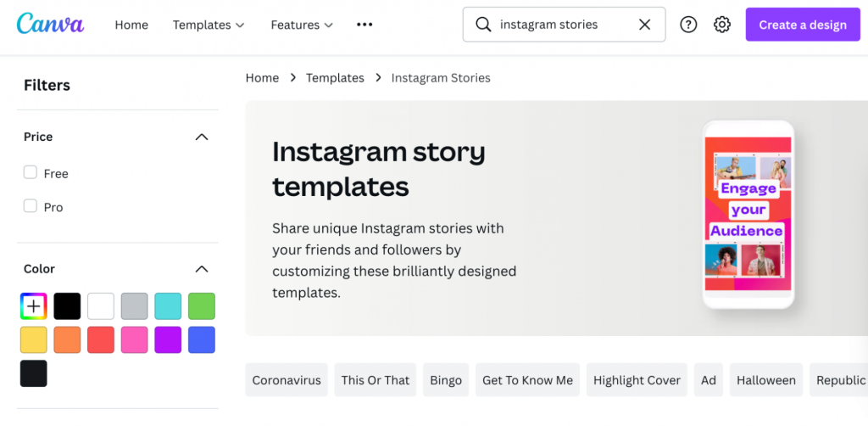Add a custom color with the plus swatch
The width and height of the screenshot is (868, 426).
(x=34, y=305)
